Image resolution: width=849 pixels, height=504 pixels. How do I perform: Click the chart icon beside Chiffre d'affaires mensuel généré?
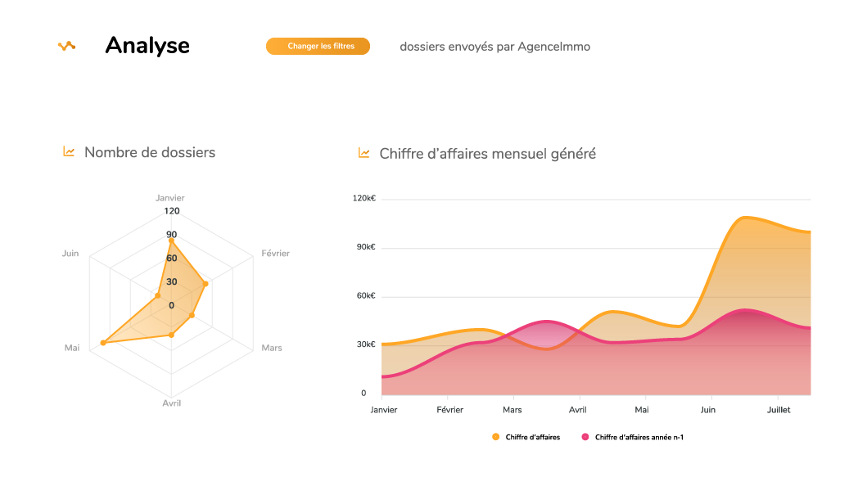(364, 153)
